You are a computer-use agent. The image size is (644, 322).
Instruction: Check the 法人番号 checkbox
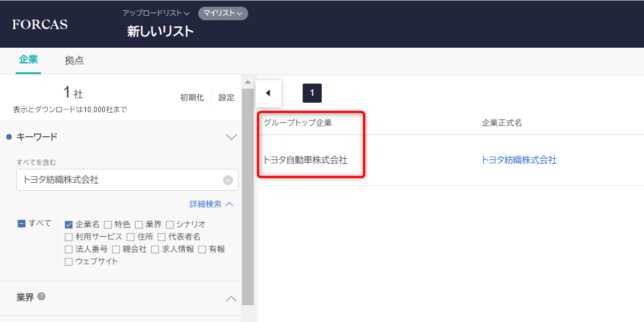(x=69, y=249)
